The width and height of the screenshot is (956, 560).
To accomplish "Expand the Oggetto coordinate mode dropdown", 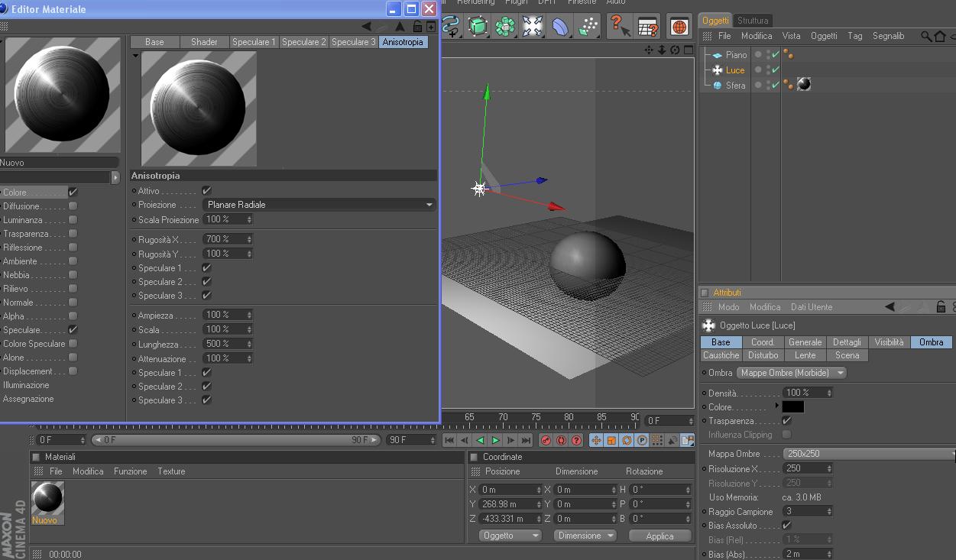I will [510, 536].
